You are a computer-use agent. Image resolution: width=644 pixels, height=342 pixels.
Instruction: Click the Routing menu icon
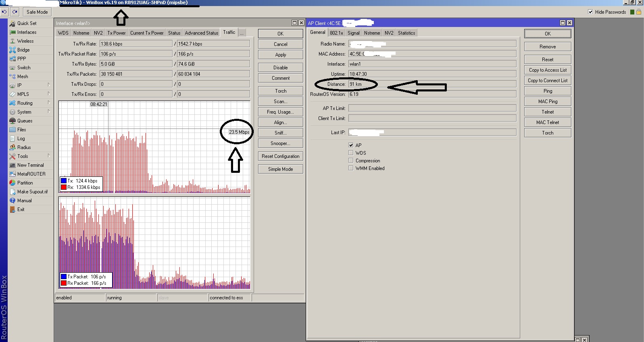pos(13,103)
